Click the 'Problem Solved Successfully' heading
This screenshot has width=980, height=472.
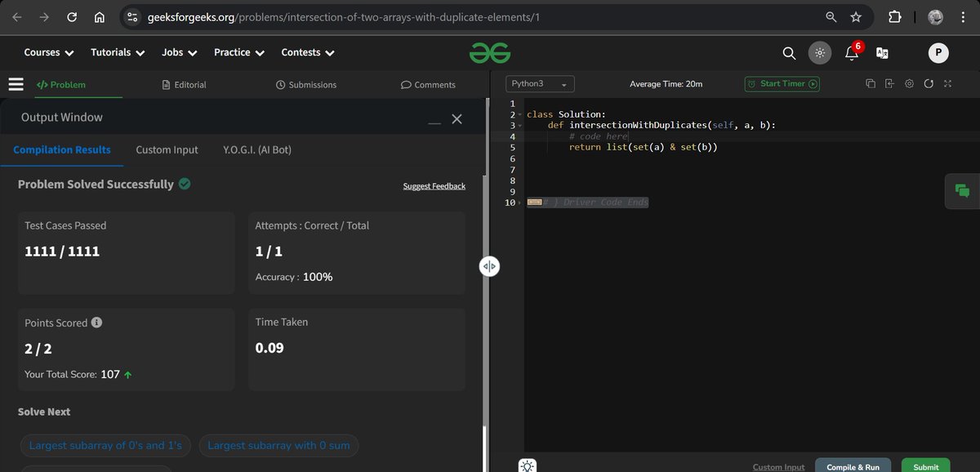tap(96, 185)
